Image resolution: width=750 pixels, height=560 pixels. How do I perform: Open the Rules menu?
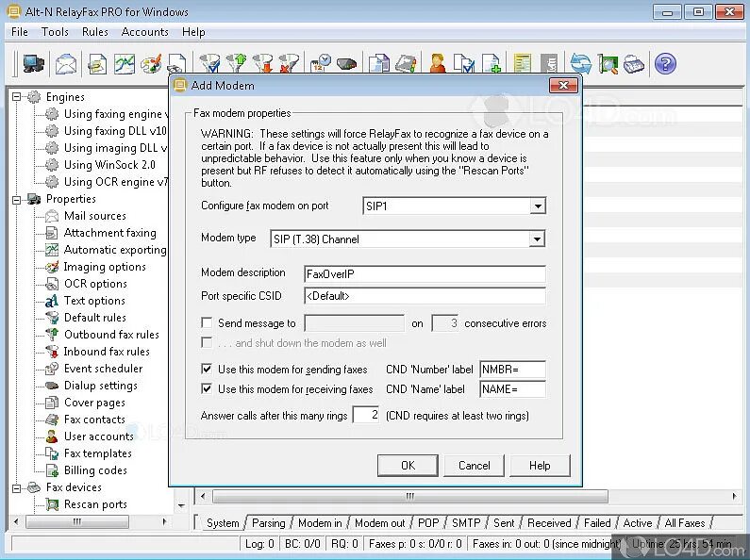click(x=94, y=32)
